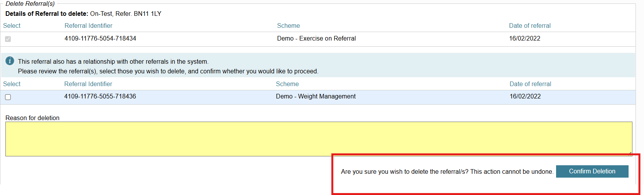Click Scheme header in related referrals table
Image resolution: width=644 pixels, height=195 pixels.
(x=287, y=84)
